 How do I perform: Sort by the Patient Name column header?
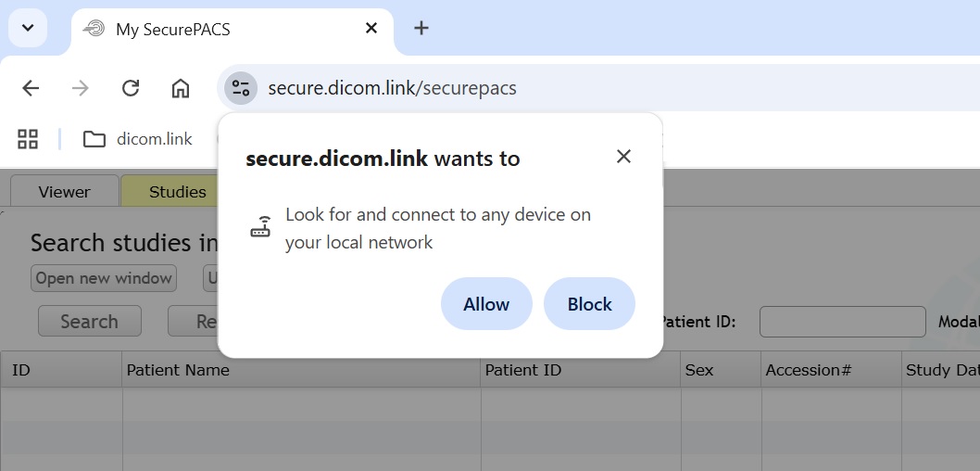pos(178,370)
